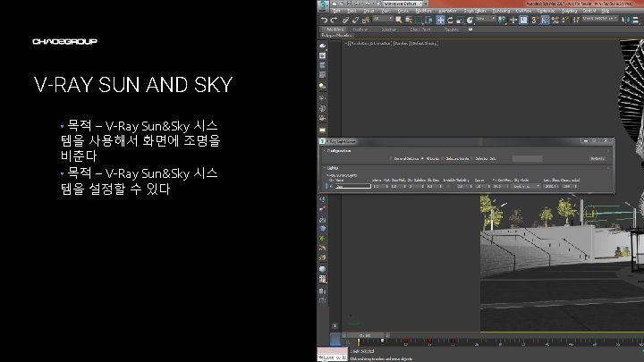Image resolution: width=644 pixels, height=362 pixels.
Task: Collapse the Lights rollout in Light Lister
Action: point(332,168)
